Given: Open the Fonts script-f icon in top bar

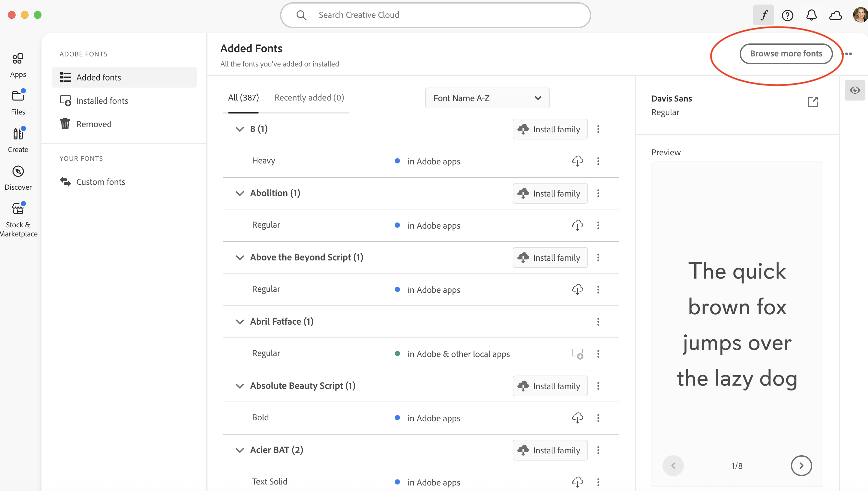Looking at the screenshot, I should pyautogui.click(x=764, y=15).
